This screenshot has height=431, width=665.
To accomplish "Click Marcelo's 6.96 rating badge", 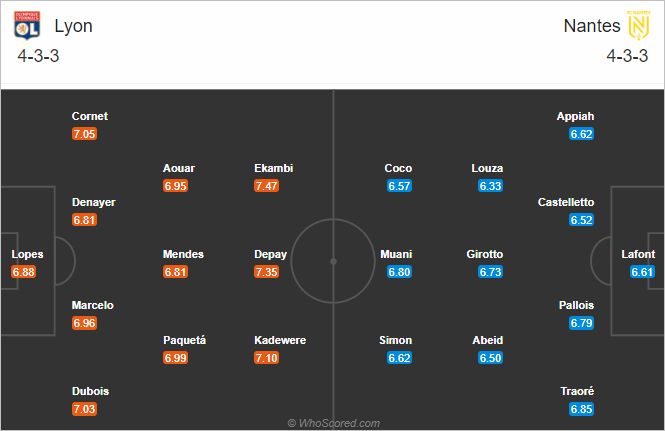I will click(x=84, y=323).
